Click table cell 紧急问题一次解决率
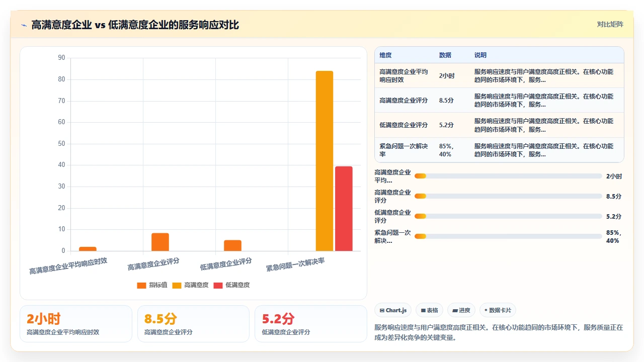Viewport: 644px width, 362px height. [x=404, y=150]
